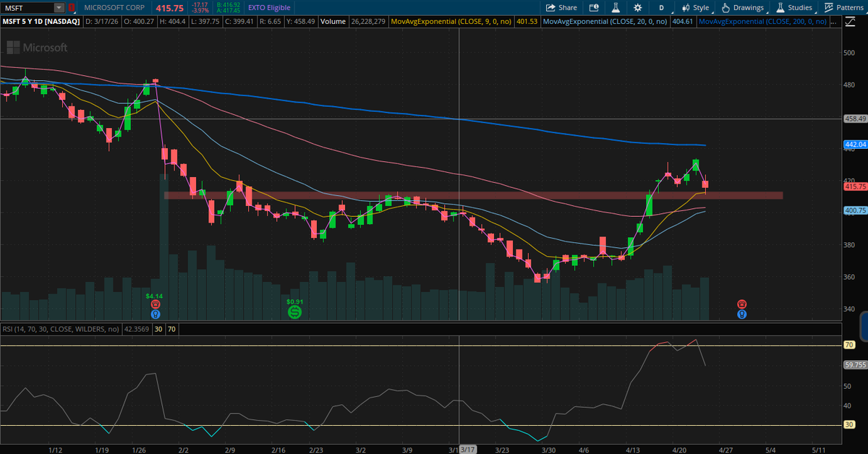The height and width of the screenshot is (454, 868).
Task: Open the Patterns dropdown menu
Action: [x=842, y=7]
